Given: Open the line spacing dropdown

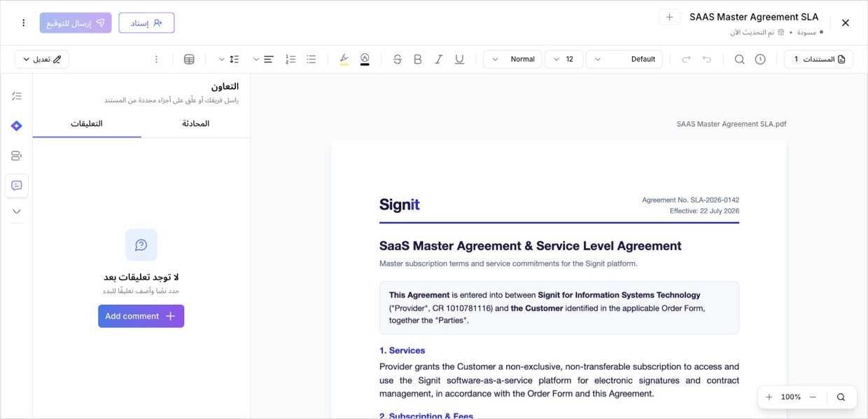Looking at the screenshot, I should [229, 60].
